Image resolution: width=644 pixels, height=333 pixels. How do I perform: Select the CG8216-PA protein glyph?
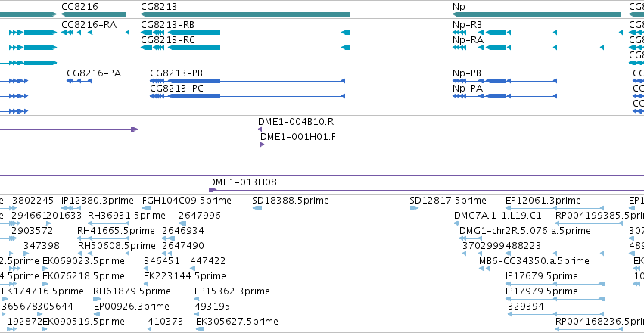[79, 81]
